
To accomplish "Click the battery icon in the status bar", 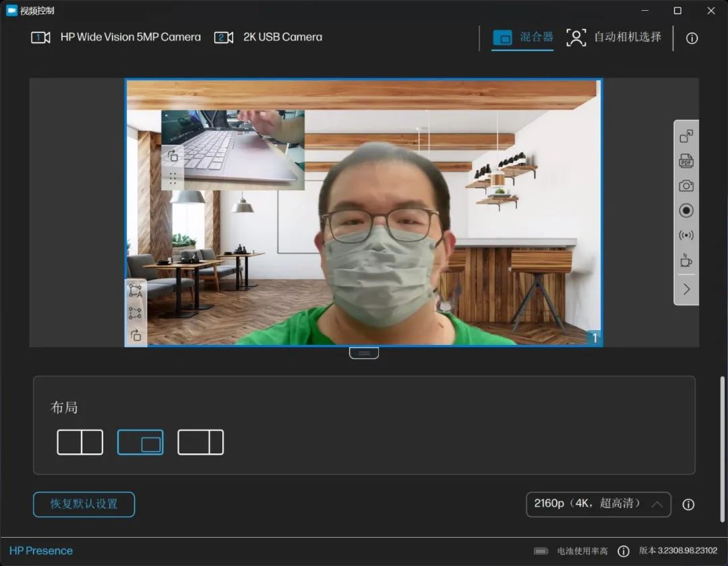I will click(x=541, y=551).
